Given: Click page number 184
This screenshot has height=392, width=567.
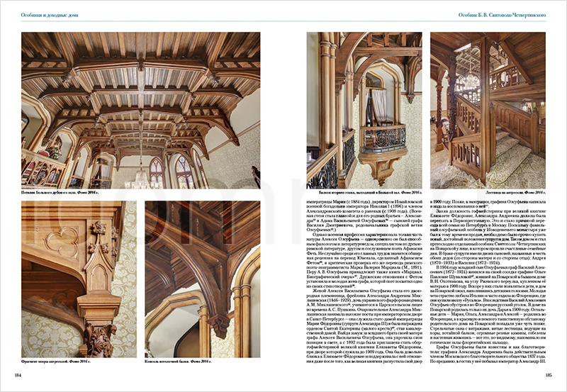Looking at the screenshot, I should [x=18, y=375].
